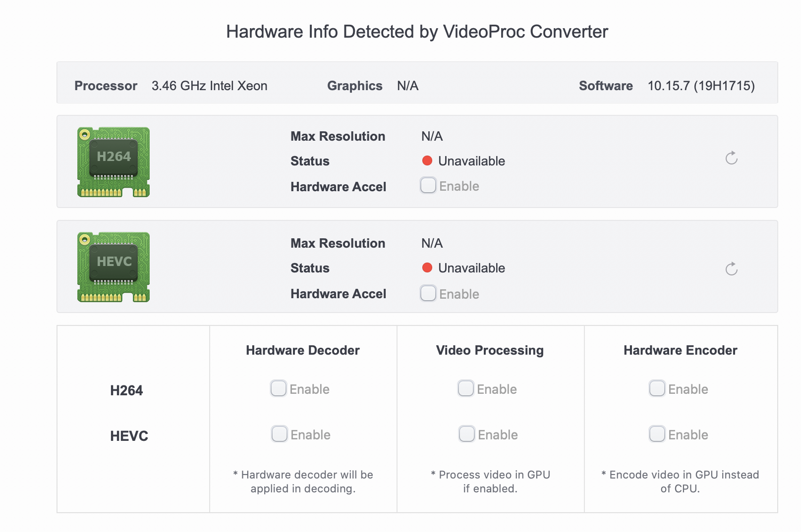
Task: Click the H264 chip icon
Action: 114,162
